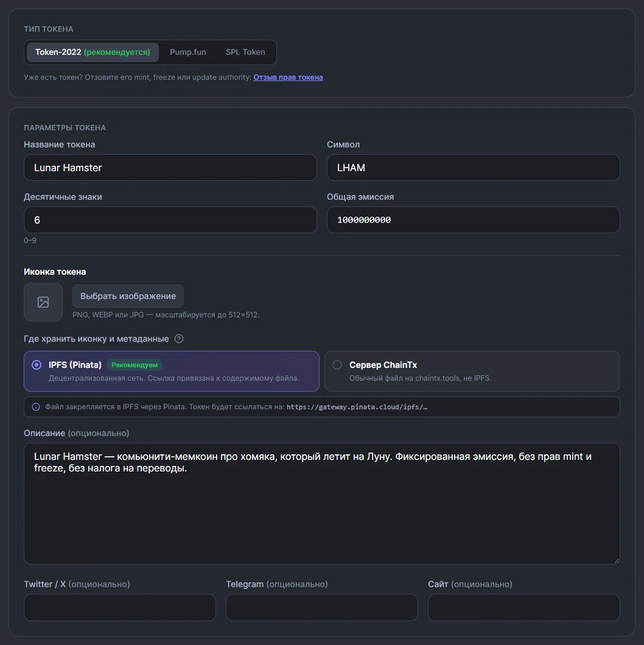Screen dimensions: 644x645
Task: Switch to the Token-2022 token type
Action: (93, 52)
